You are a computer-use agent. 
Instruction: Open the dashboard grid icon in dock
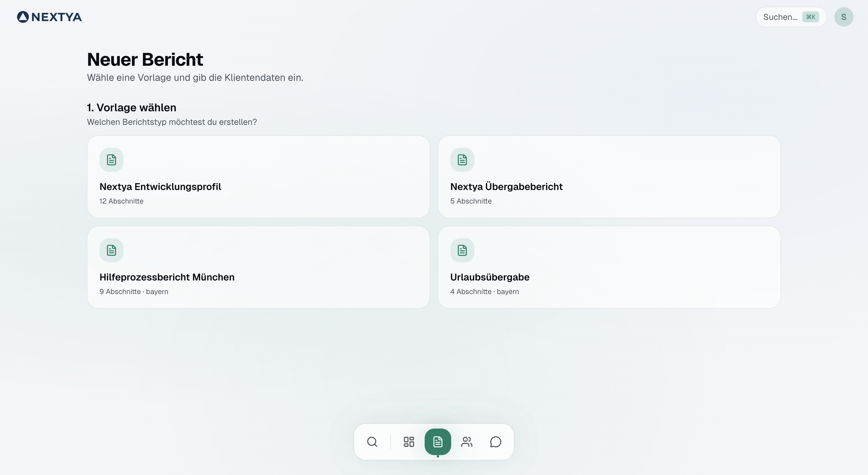409,442
